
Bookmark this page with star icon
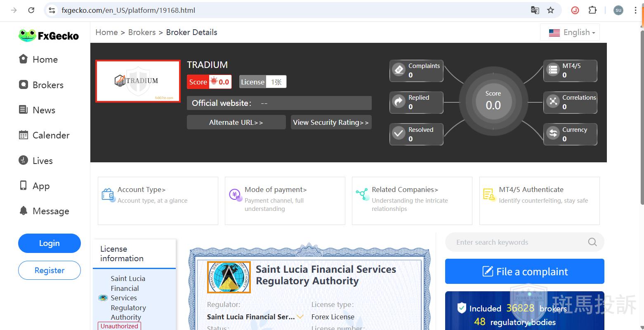coord(550,10)
